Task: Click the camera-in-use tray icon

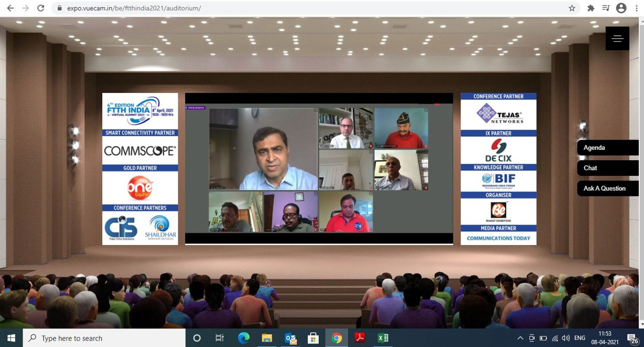Action: 532,338
